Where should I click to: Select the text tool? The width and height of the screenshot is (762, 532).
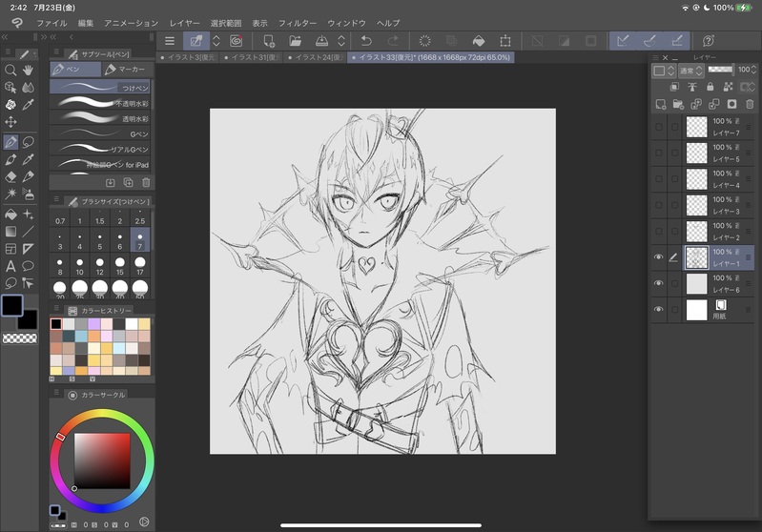pyautogui.click(x=10, y=266)
